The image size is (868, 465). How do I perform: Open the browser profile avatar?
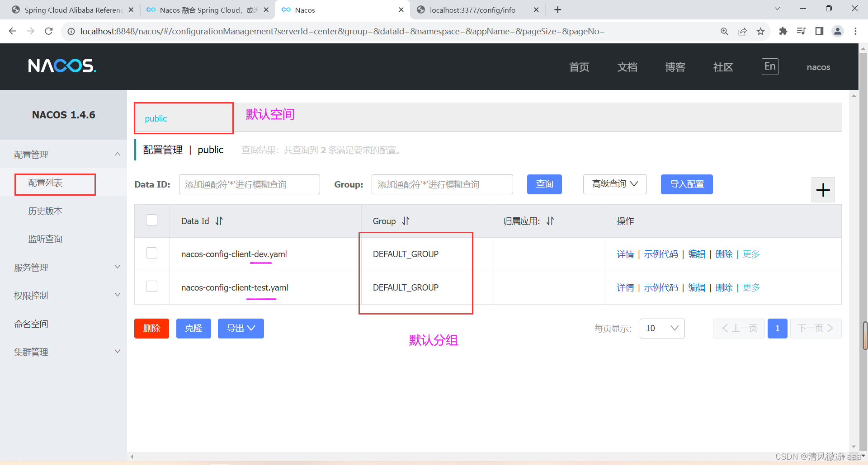[838, 31]
